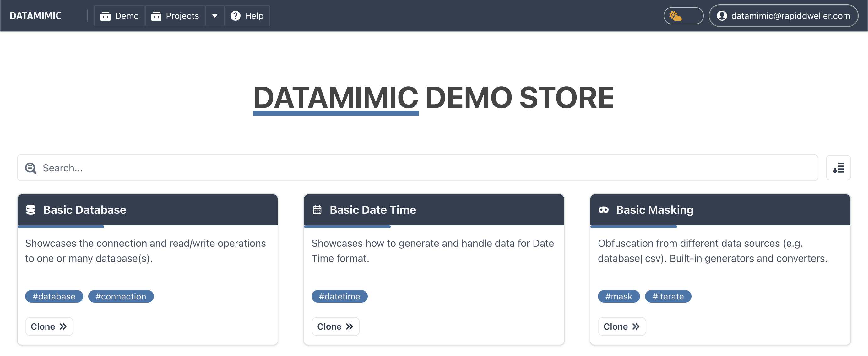This screenshot has width=868, height=356.
Task: Click the Basic Database card title
Action: pos(85,209)
